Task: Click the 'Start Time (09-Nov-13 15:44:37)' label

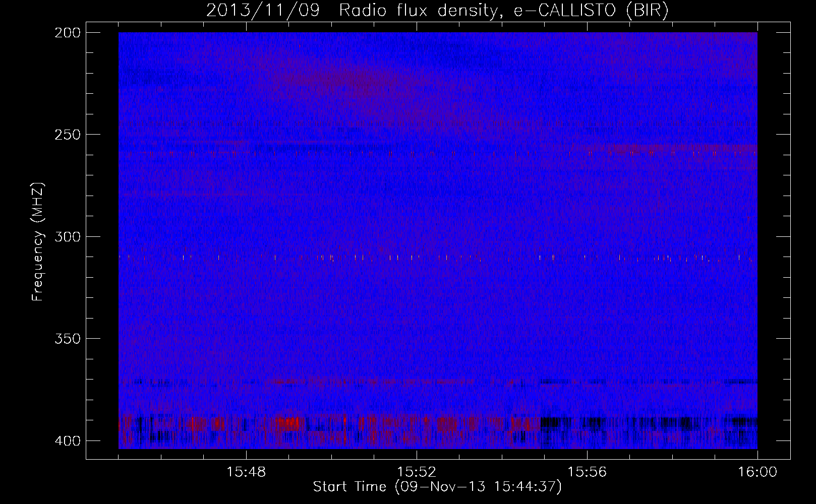Action: (437, 487)
